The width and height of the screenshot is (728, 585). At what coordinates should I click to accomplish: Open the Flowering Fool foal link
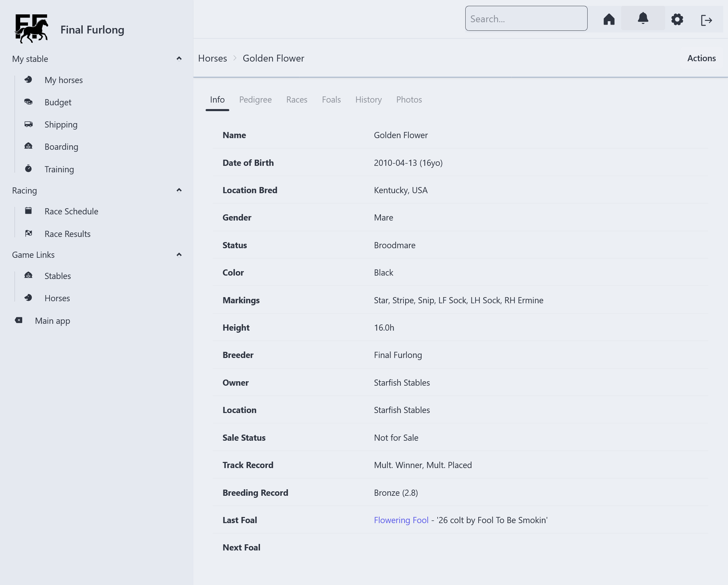click(401, 520)
